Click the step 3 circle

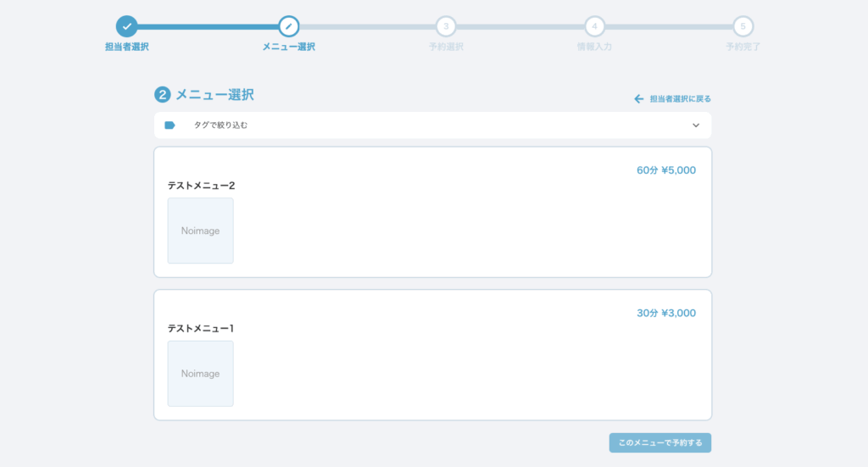446,26
